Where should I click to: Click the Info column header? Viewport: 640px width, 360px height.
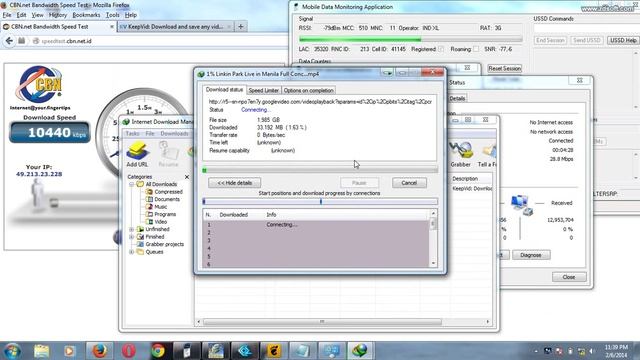click(271, 215)
